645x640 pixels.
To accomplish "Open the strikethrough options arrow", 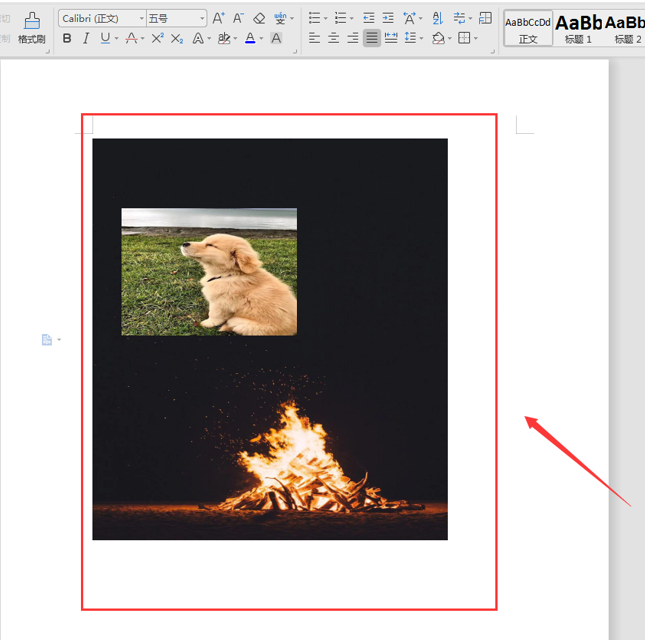I will pyautogui.click(x=143, y=39).
